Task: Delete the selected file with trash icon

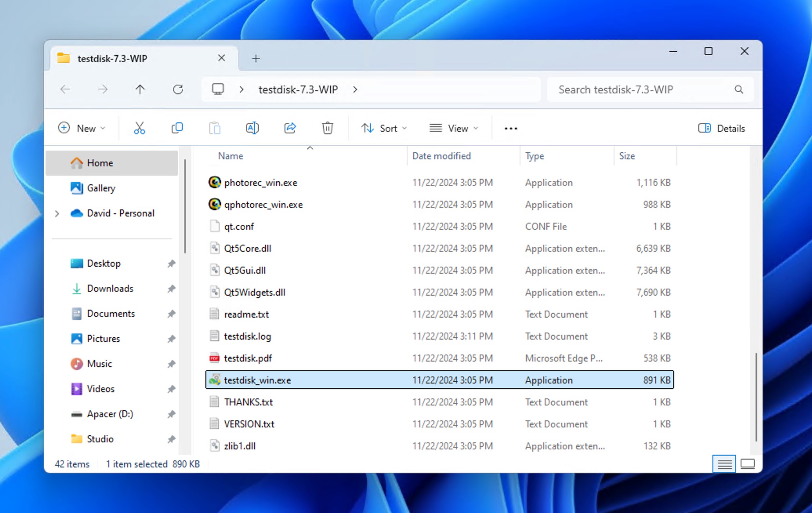Action: pyautogui.click(x=327, y=128)
